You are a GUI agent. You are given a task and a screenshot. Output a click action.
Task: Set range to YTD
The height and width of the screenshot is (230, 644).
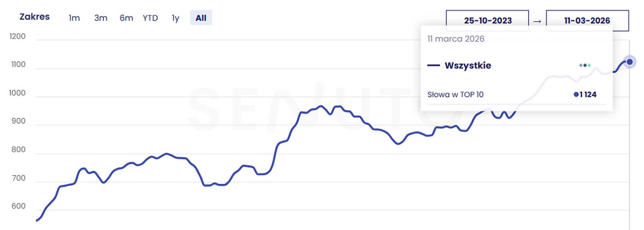tap(150, 18)
